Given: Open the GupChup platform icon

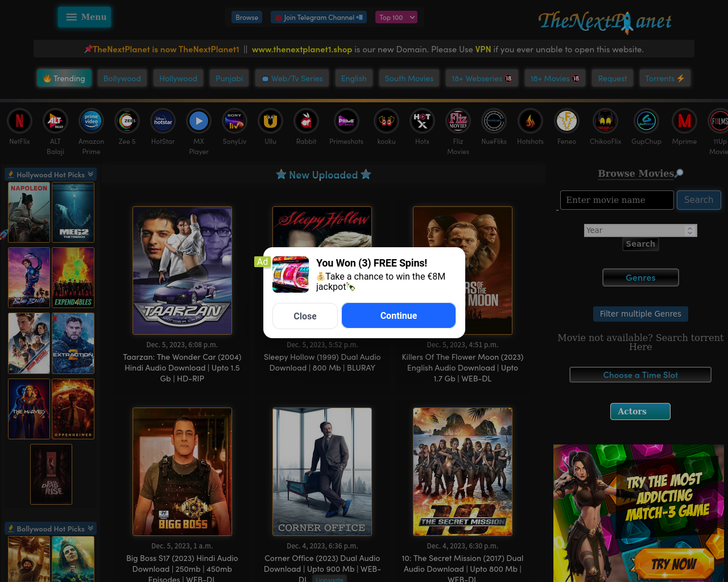Looking at the screenshot, I should 646,120.
